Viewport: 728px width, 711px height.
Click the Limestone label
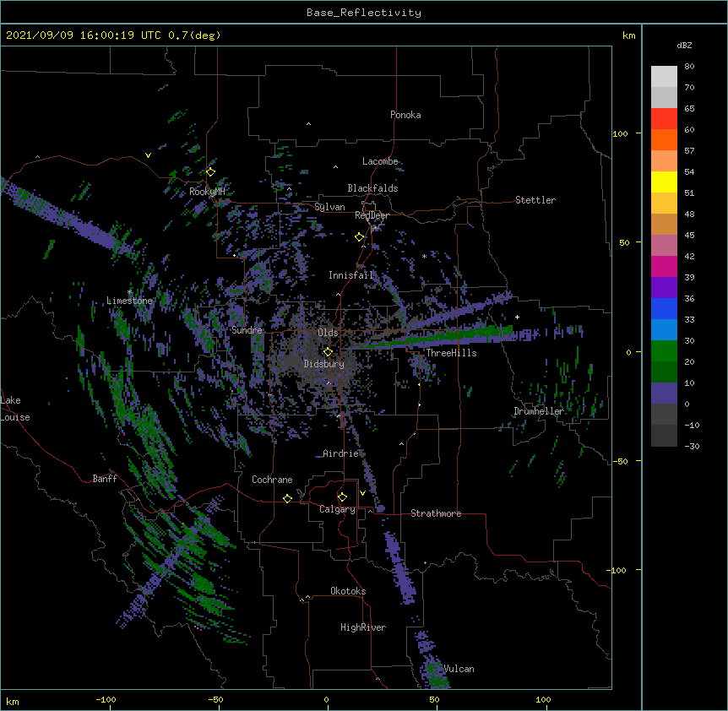(129, 301)
